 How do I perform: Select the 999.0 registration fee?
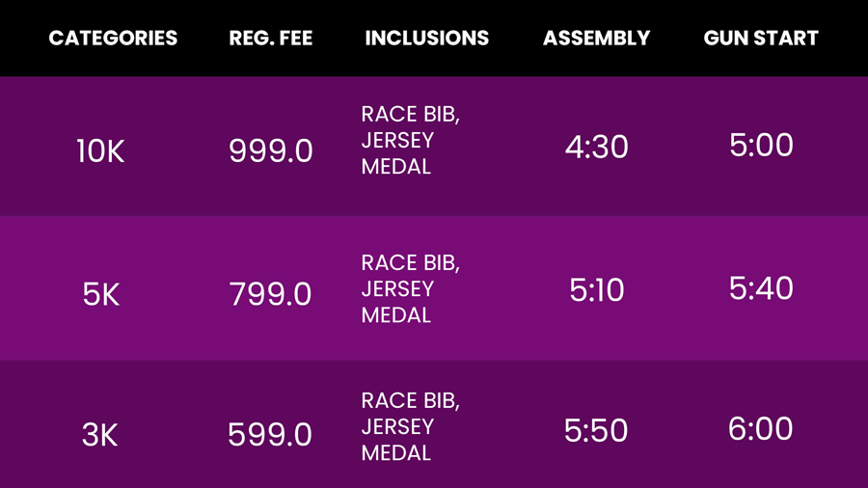[x=271, y=150]
